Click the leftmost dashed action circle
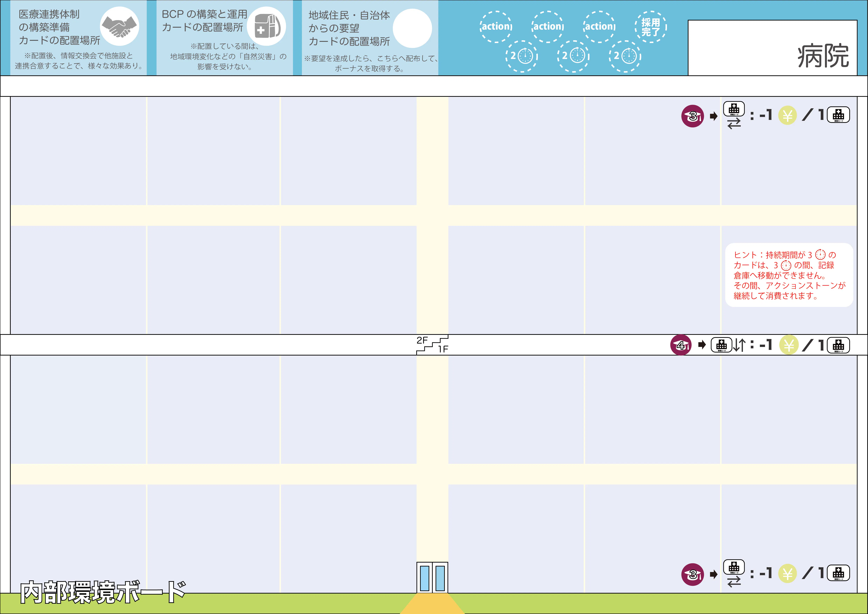This screenshot has width=868, height=614. [496, 26]
